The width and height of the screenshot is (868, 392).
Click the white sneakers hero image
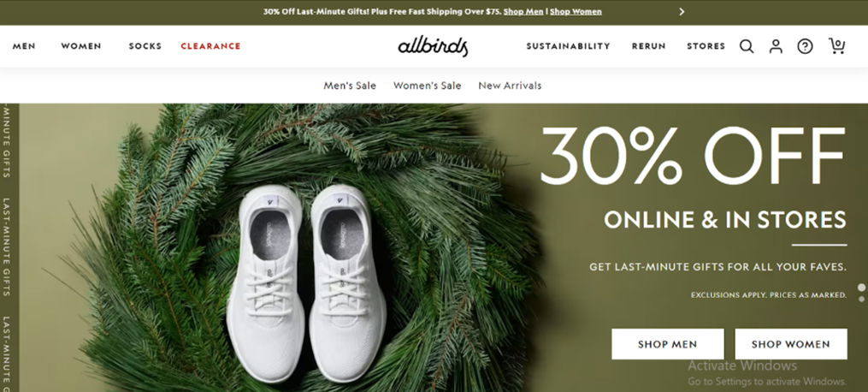(305, 283)
